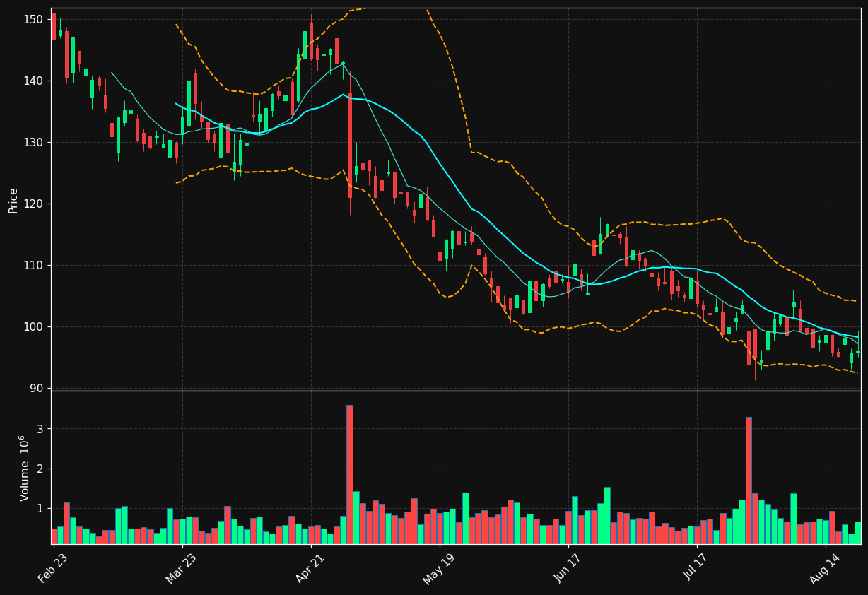Image resolution: width=868 pixels, height=595 pixels.
Task: Click the 120 price tick label
Action: [33, 204]
